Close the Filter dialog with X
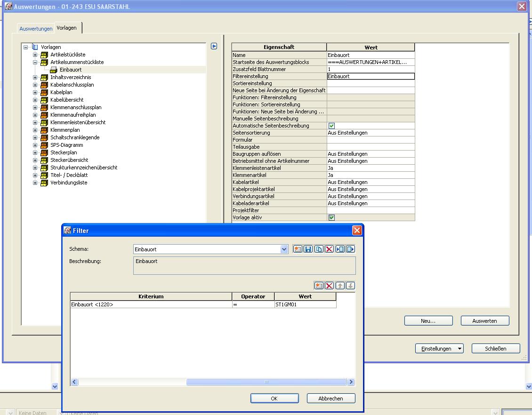Screen dimensions: 532x415 pyautogui.click(x=357, y=231)
